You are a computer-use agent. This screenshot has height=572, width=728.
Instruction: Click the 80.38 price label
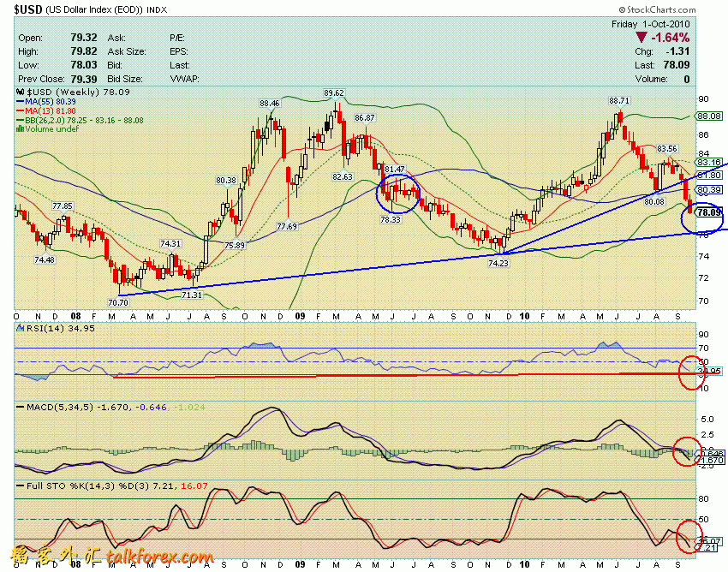tap(225, 180)
